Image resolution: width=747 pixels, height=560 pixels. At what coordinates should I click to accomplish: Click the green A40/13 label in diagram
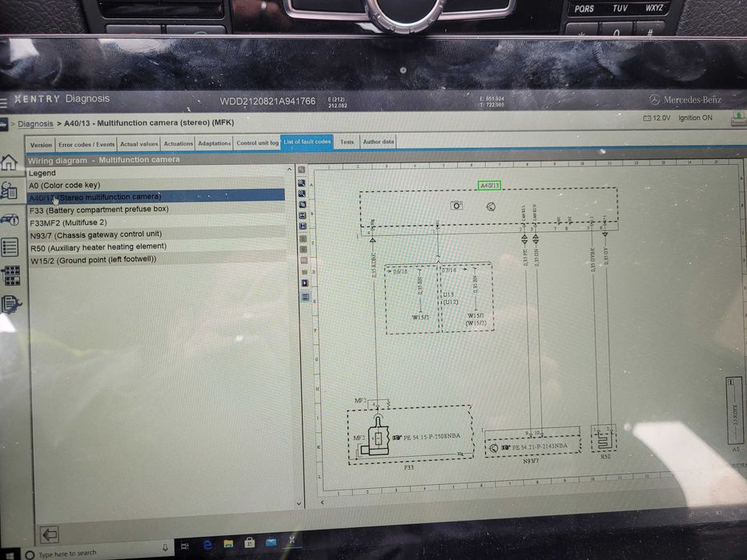click(489, 186)
